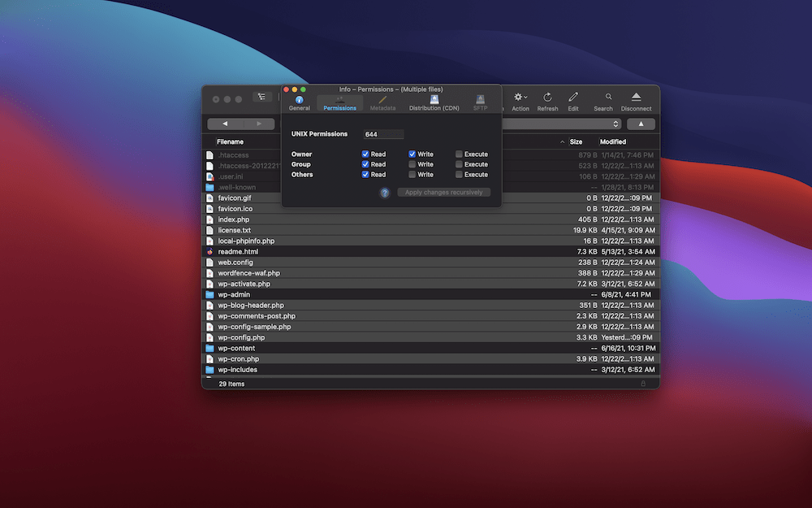The image size is (812, 508).
Task: Toggle the outline view icon in toolbar
Action: (262, 97)
